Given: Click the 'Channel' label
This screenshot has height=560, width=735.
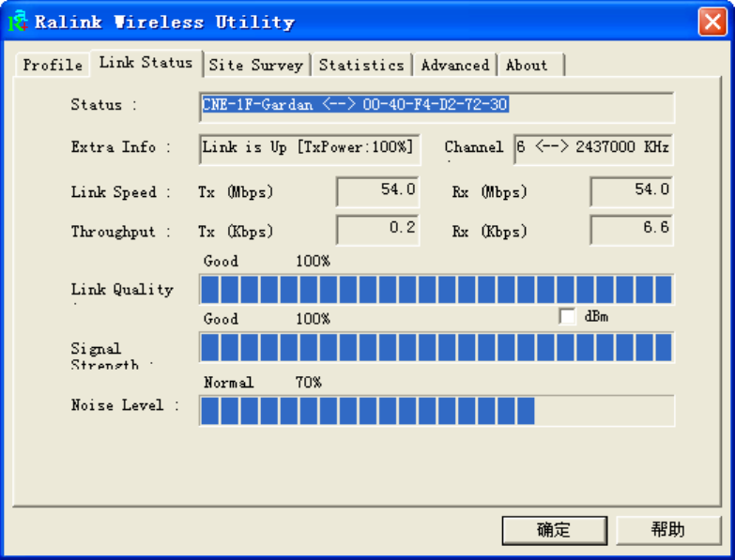Looking at the screenshot, I should tap(473, 147).
